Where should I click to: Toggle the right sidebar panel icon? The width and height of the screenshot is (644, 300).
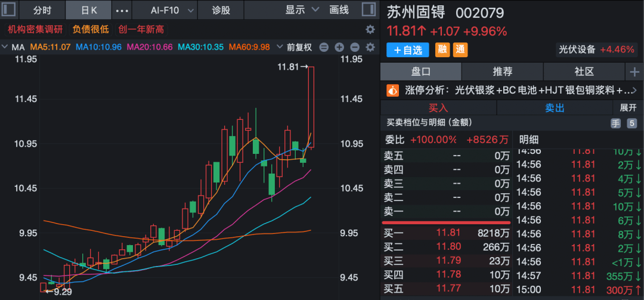pos(370,10)
